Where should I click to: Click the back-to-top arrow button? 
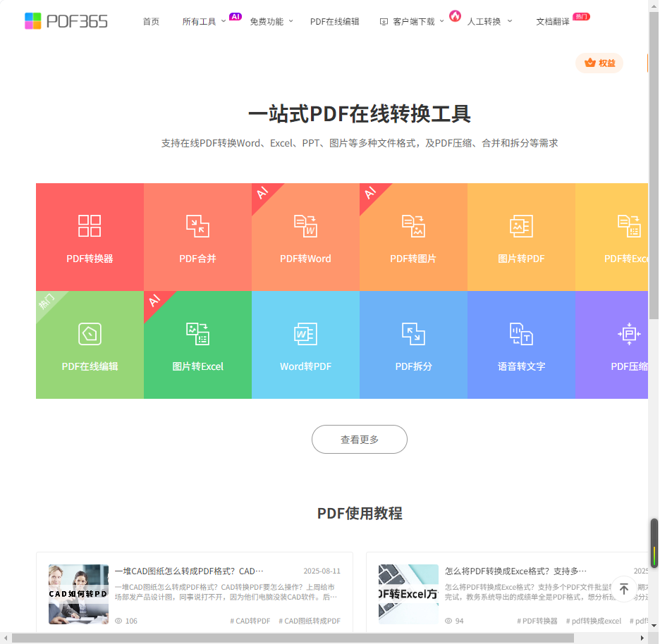pyautogui.click(x=624, y=589)
